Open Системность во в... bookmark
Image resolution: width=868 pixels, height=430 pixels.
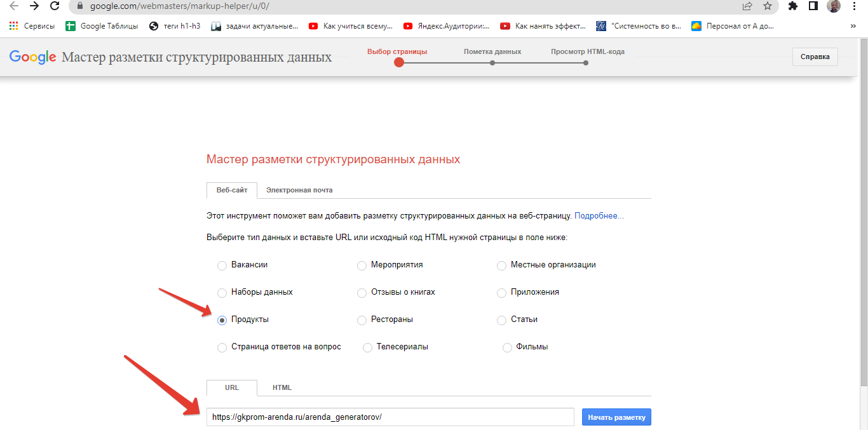coord(639,26)
